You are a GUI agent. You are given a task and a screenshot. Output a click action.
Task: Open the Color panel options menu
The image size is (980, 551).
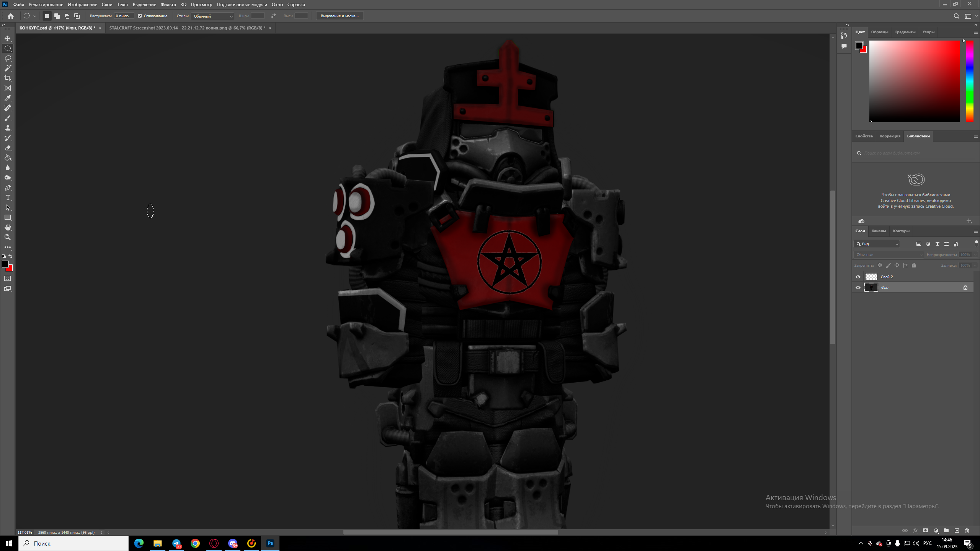coord(975,32)
